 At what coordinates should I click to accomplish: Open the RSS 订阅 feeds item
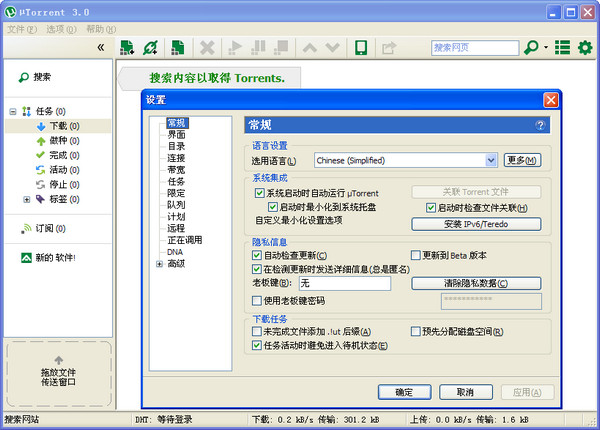[42, 228]
